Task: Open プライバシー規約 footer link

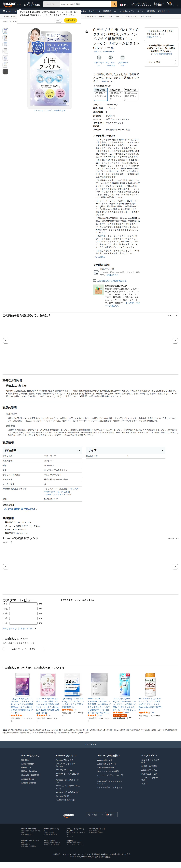Action: [x=69, y=854]
